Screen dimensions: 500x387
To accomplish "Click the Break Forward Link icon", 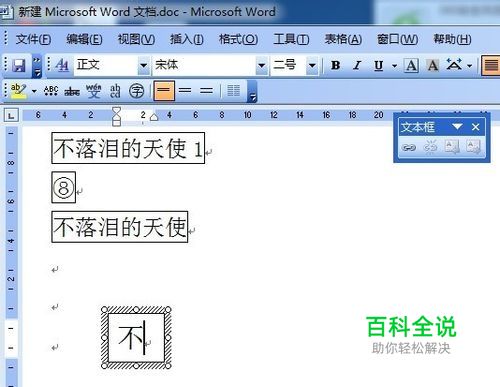I will click(430, 146).
